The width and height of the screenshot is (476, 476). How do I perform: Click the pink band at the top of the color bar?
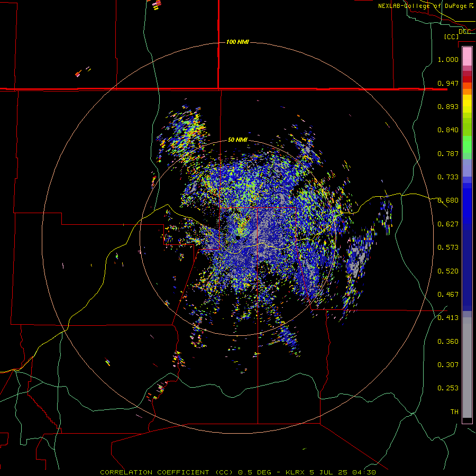coord(467,57)
